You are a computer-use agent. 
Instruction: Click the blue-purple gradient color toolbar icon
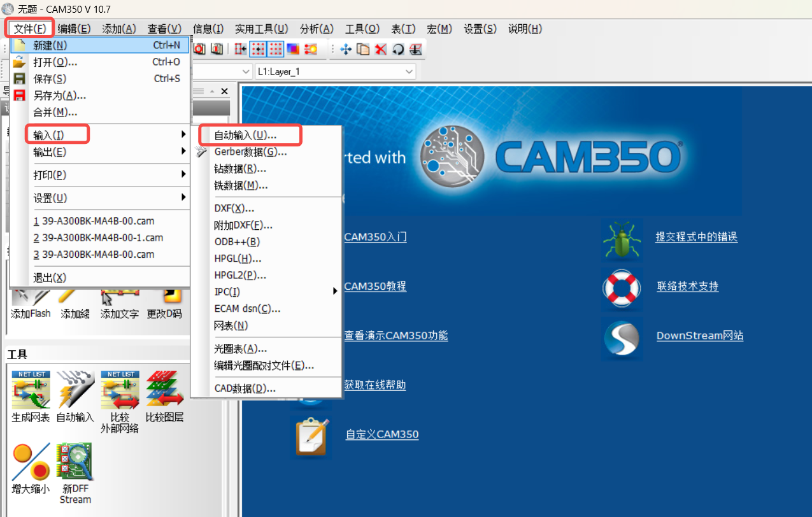point(293,49)
